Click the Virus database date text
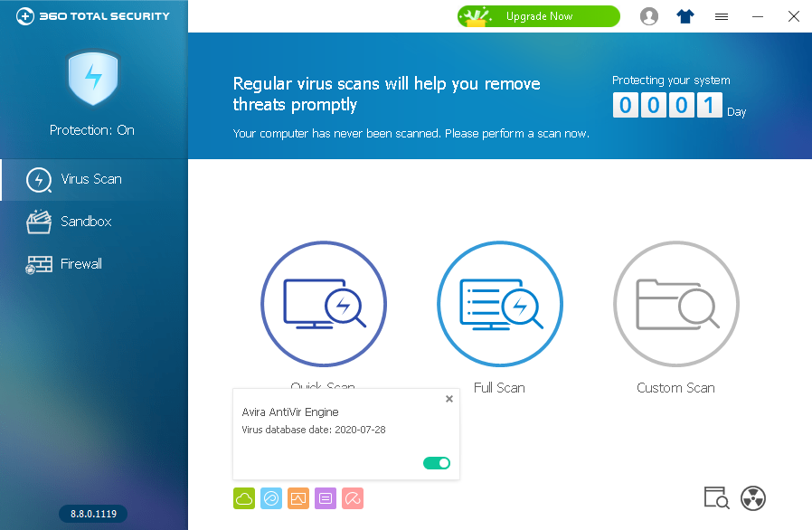 click(314, 430)
